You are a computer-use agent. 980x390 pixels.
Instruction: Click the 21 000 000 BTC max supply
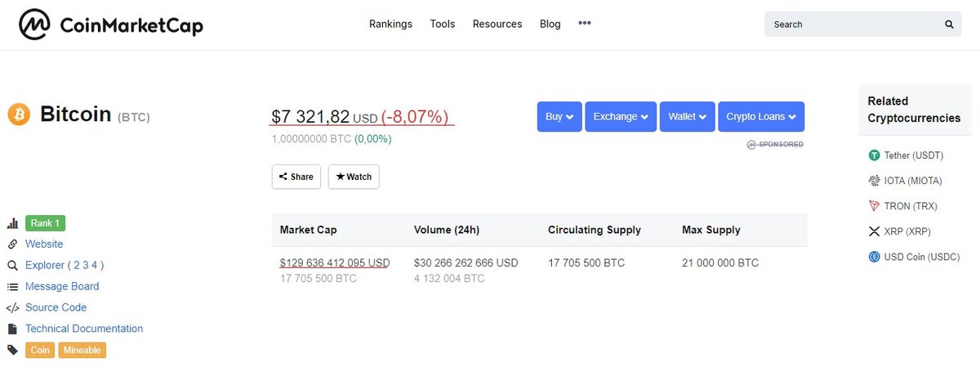[x=720, y=263]
